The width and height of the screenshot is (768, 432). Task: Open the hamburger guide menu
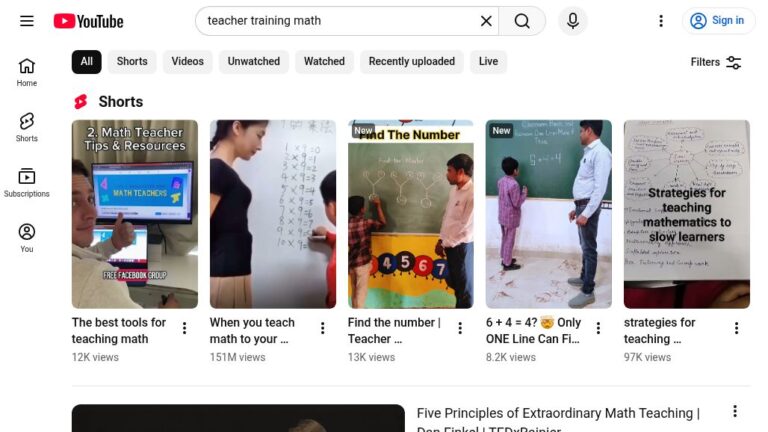27,21
